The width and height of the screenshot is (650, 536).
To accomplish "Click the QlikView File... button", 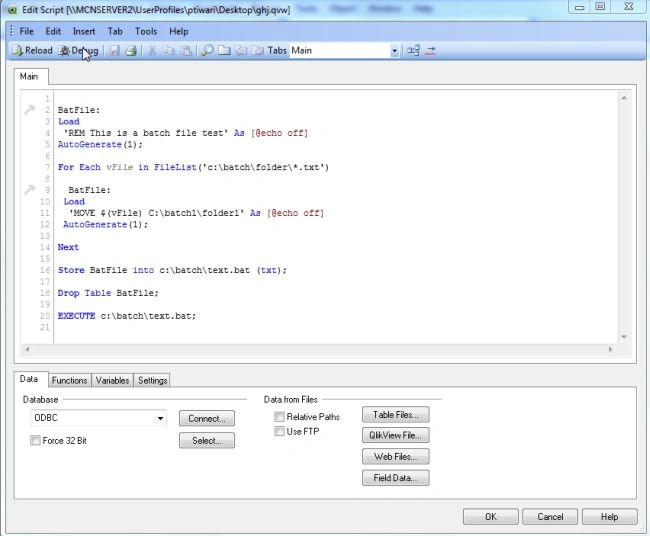I will [x=395, y=435].
